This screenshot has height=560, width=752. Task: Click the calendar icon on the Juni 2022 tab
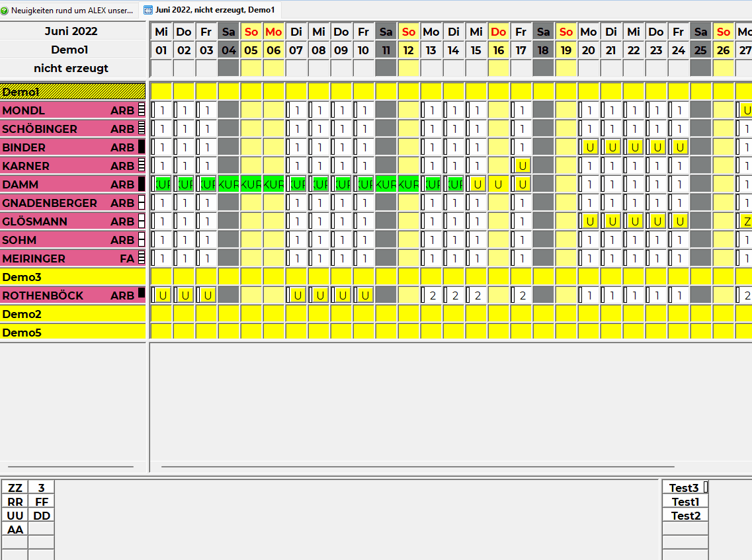click(148, 10)
